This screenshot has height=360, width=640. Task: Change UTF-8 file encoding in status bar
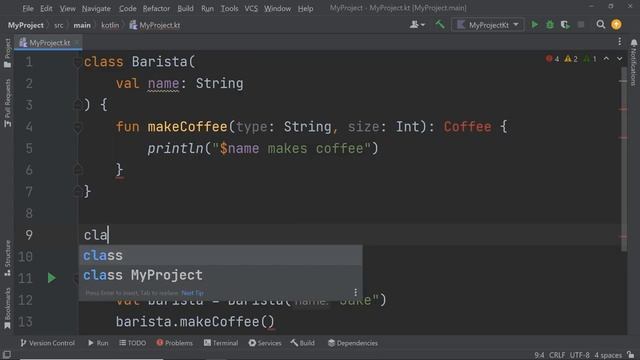pyautogui.click(x=580, y=356)
